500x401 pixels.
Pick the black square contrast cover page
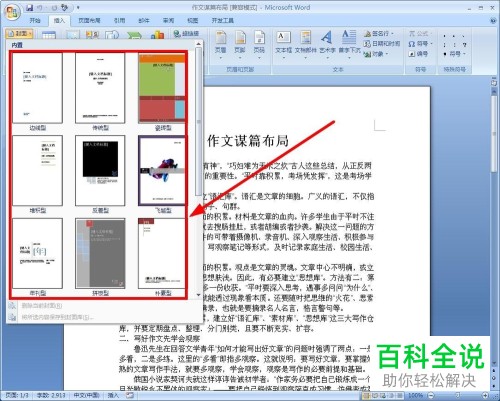coord(100,171)
